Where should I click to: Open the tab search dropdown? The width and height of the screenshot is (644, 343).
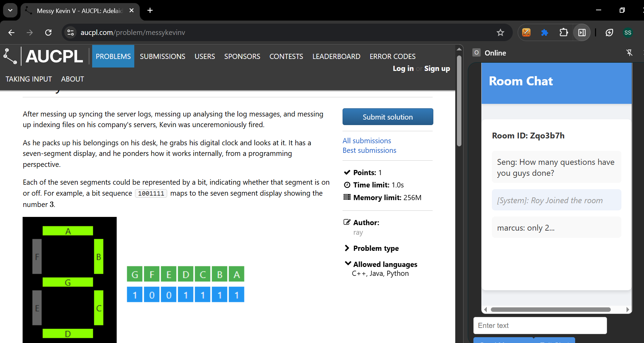[x=10, y=10]
